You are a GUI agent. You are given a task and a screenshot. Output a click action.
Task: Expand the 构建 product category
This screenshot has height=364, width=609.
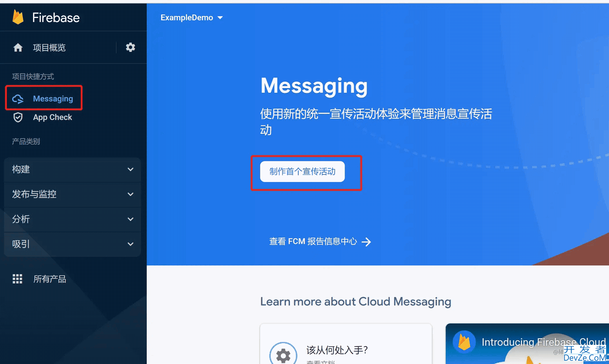(x=72, y=169)
